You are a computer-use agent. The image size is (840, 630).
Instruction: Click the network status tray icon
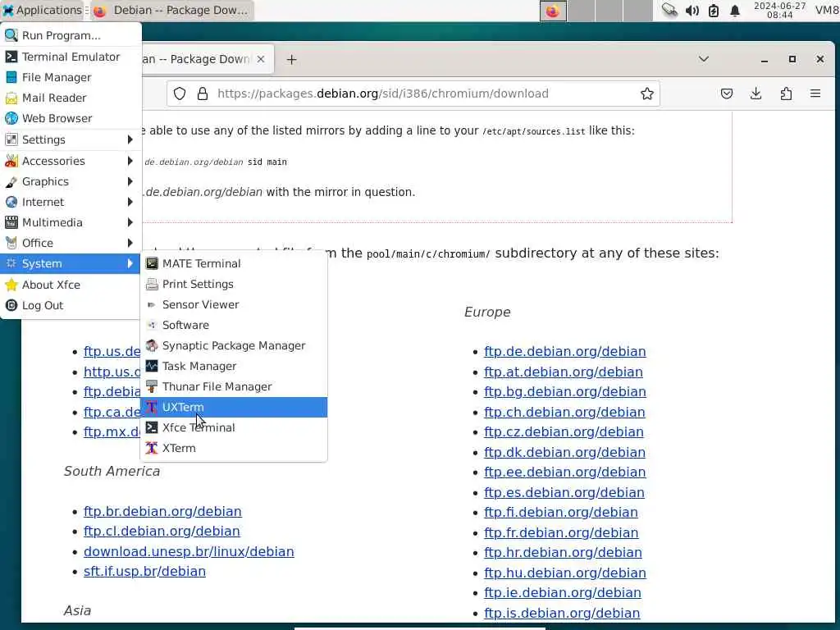669,10
